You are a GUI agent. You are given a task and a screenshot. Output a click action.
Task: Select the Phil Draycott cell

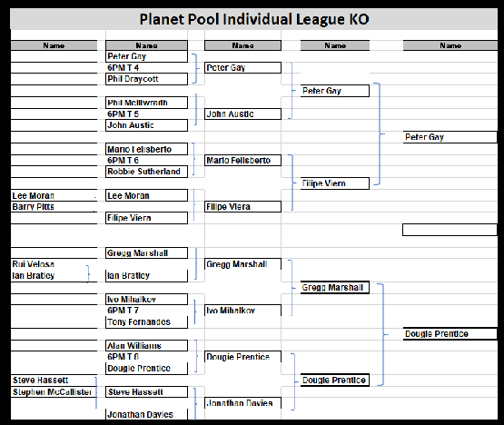146,79
